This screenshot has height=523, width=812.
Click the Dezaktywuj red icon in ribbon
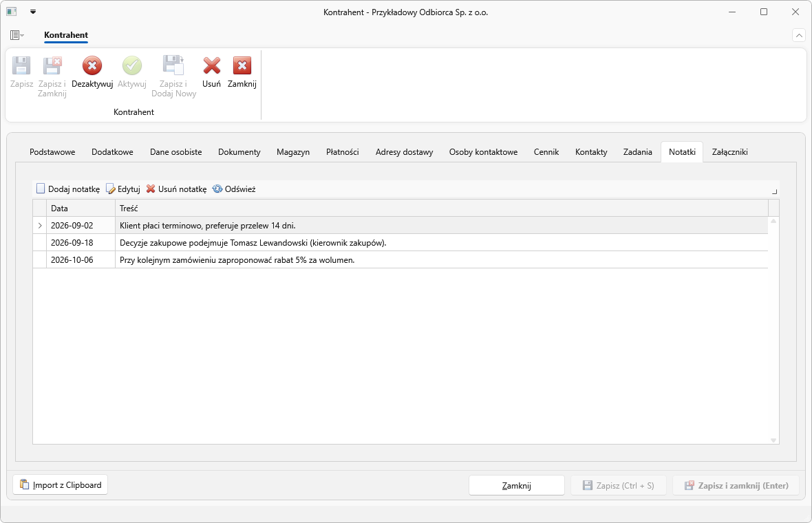pyautogui.click(x=92, y=66)
